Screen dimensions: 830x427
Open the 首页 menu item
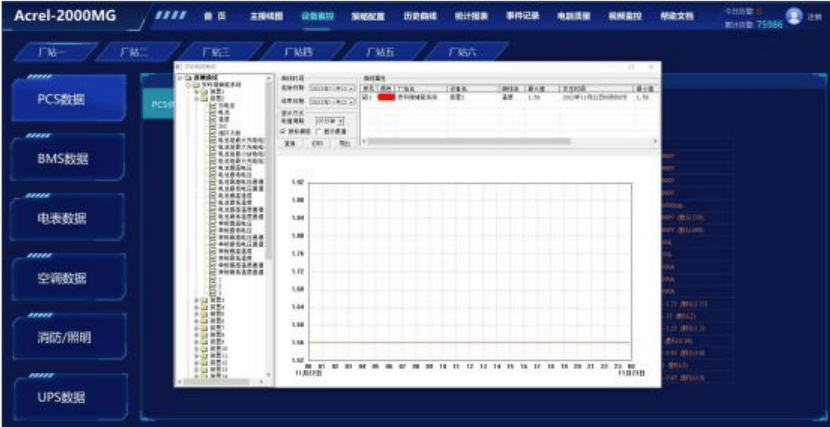click(207, 17)
